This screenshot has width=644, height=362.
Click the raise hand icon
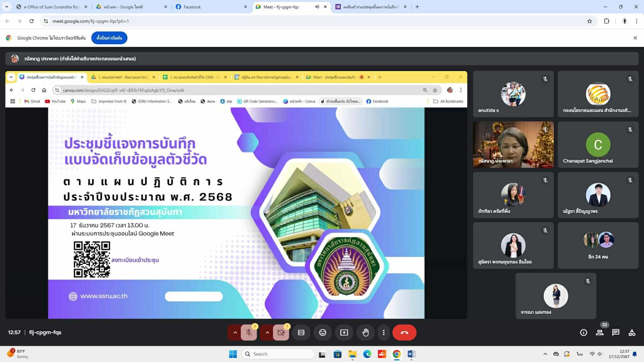click(366, 333)
